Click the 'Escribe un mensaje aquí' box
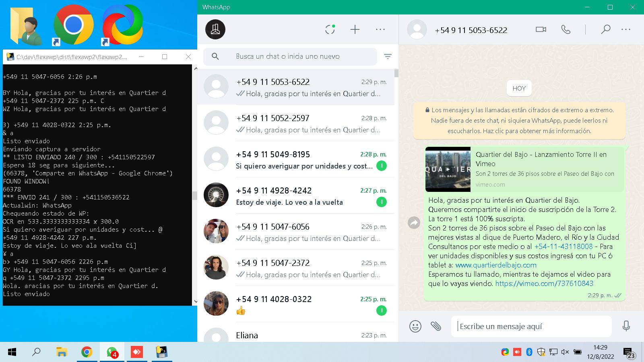The image size is (644, 362). click(x=531, y=326)
